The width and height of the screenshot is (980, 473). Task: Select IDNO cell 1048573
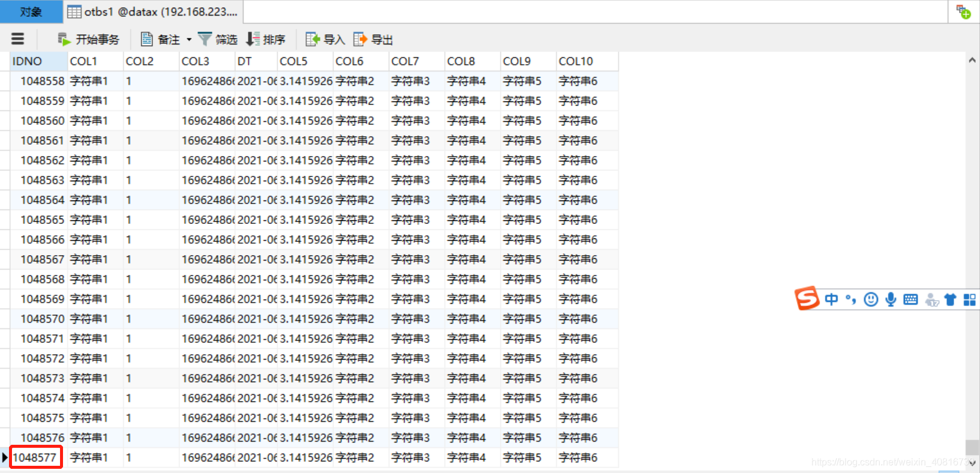click(38, 378)
